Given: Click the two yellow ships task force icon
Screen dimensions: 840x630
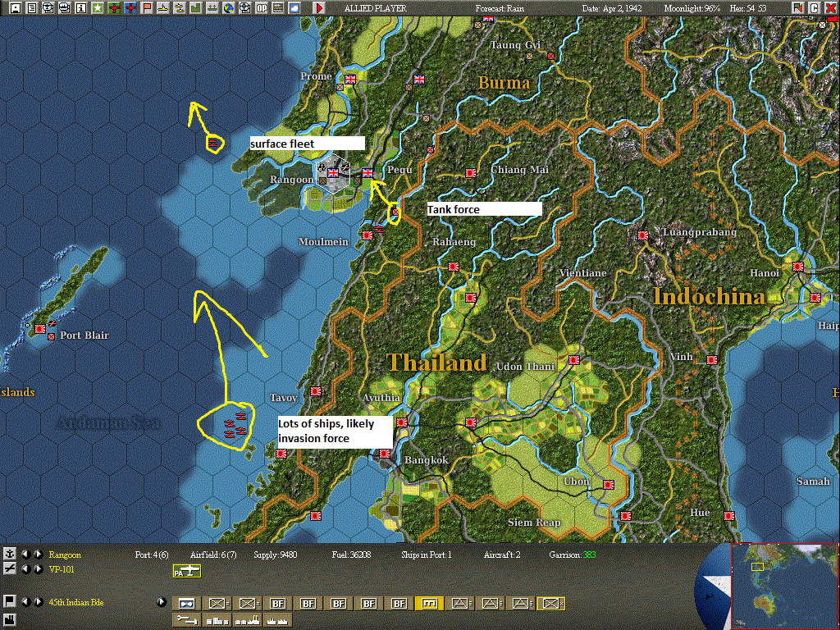Looking at the screenshot, I should (180, 7).
